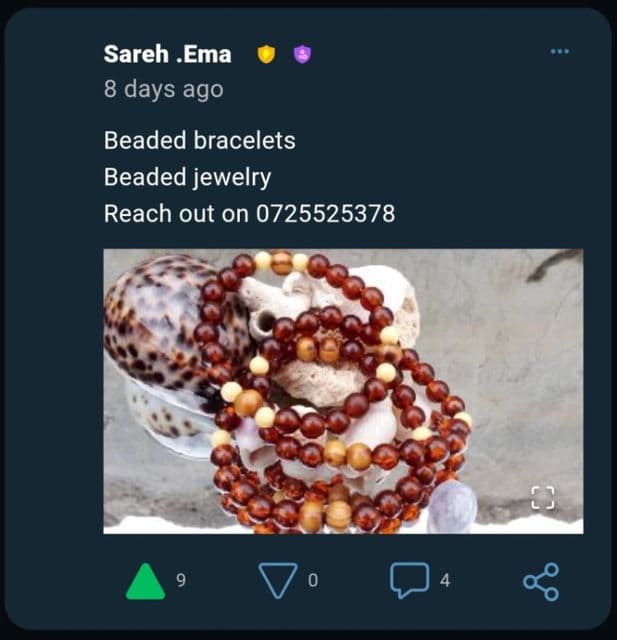617x640 pixels.
Task: Downvote the post with hollow triangle
Action: 278,581
